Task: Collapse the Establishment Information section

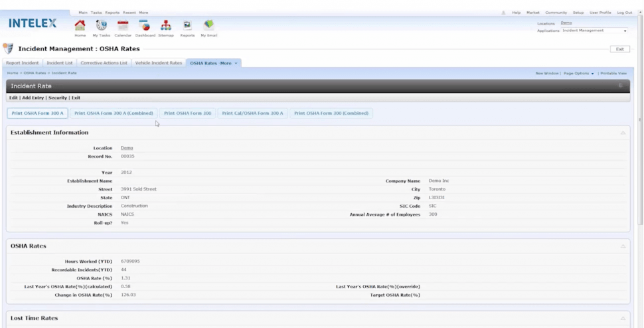Action: pos(623,133)
